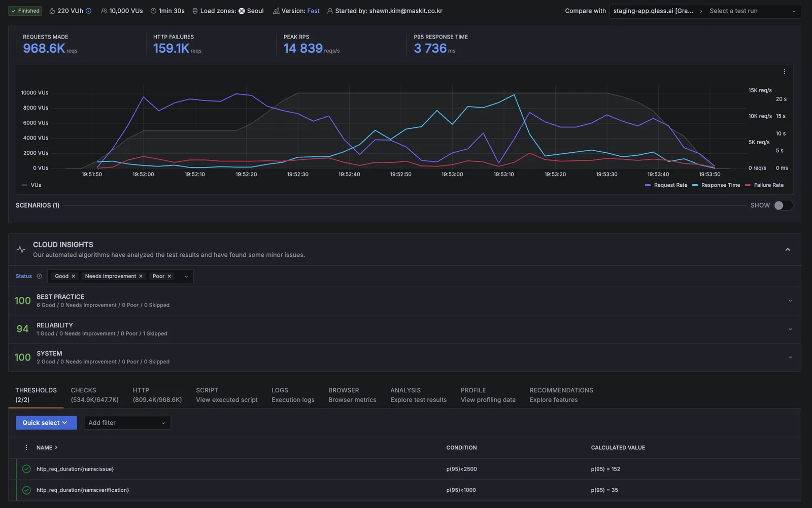
Task: Click the Quick select button
Action: point(46,423)
